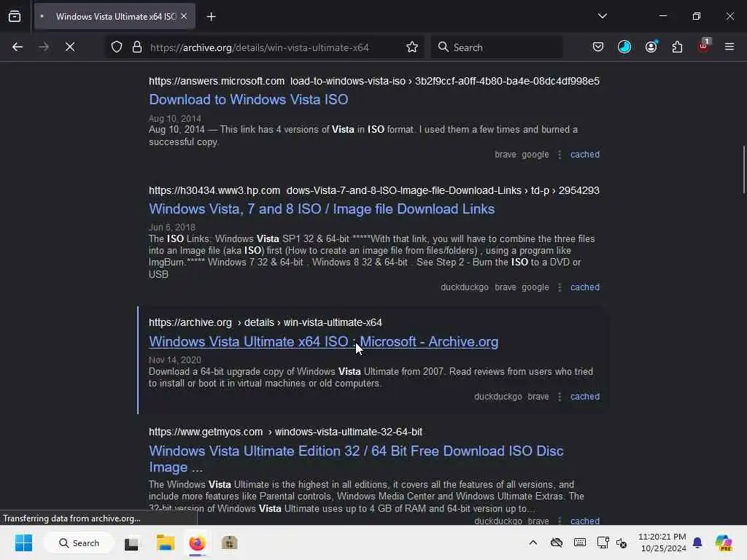
Task: Go back to previous page
Action: click(x=18, y=47)
